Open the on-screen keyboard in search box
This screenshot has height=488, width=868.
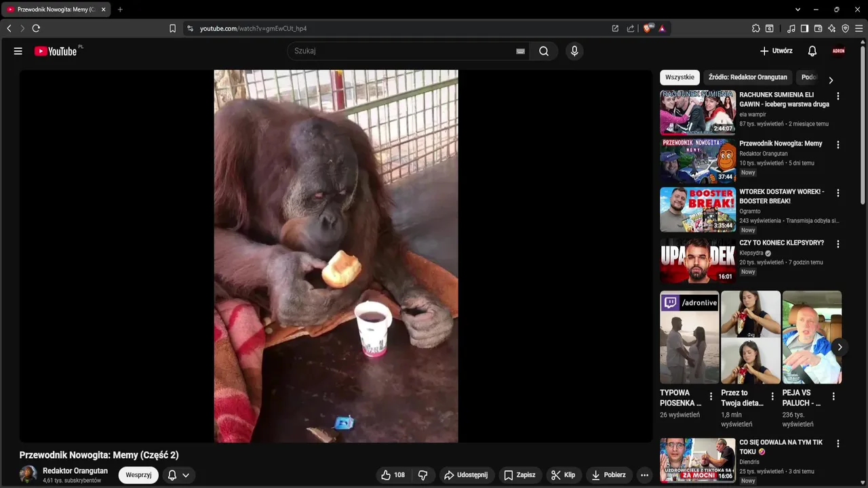520,51
